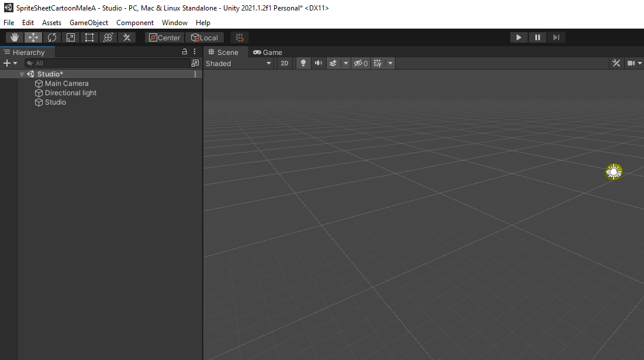Select the Hand tool
The height and width of the screenshot is (360, 644).
click(x=15, y=37)
